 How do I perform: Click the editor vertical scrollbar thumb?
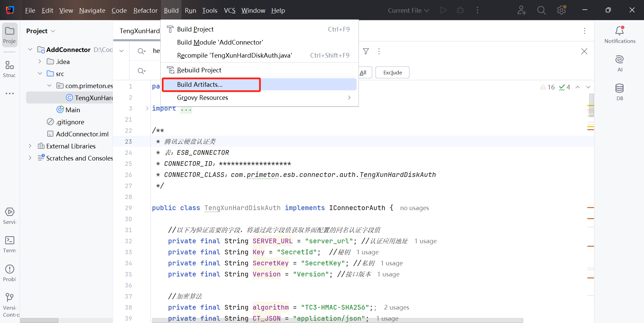pyautogui.click(x=591, y=105)
